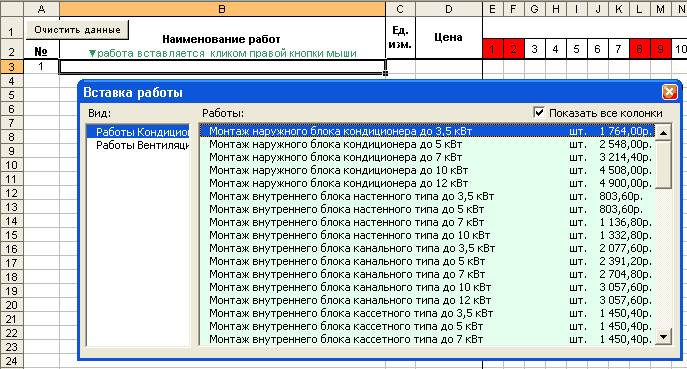Select 'Монтаж внутреннего блока настенного типа до 3,5 кВт'

tap(428, 196)
